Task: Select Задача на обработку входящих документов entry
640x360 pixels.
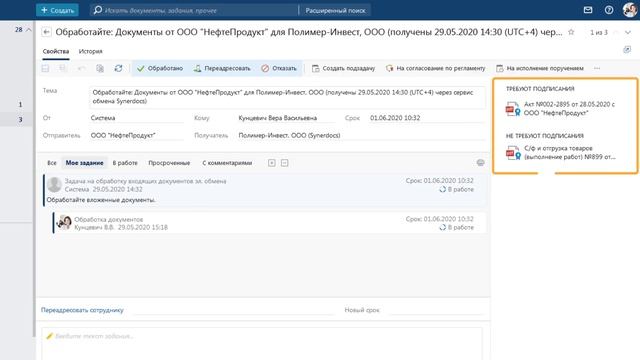Action: [x=265, y=190]
